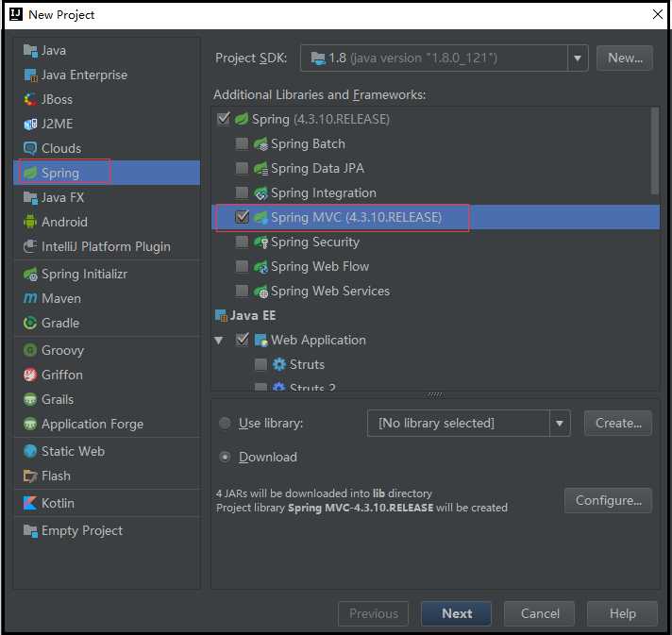Screen dimensions: 672x635
Task: Uncheck the Spring MVC checkbox
Action: [243, 217]
